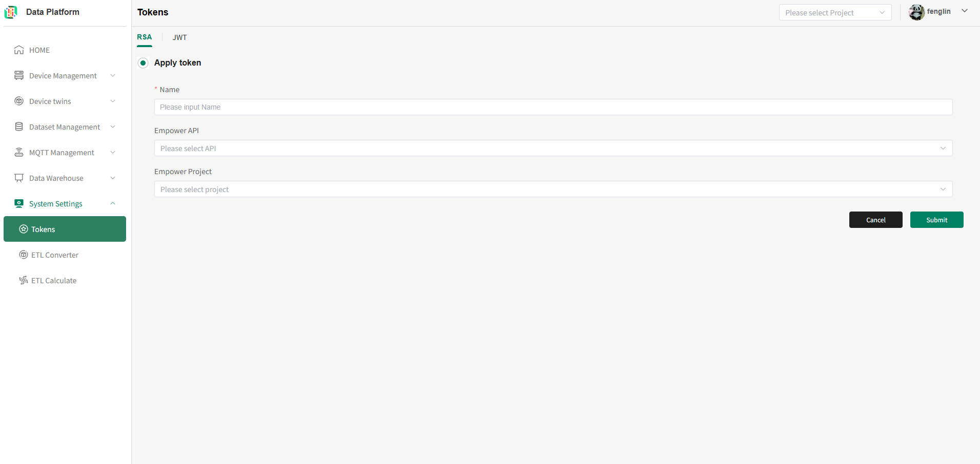Click the Device Management icon in sidebar
This screenshot has width=980, height=464.
point(19,75)
